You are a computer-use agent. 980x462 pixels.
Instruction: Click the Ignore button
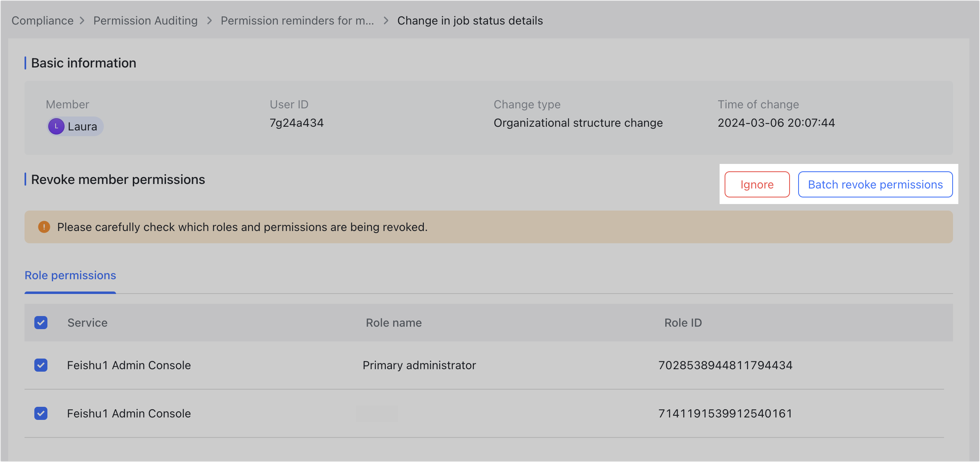coord(757,184)
